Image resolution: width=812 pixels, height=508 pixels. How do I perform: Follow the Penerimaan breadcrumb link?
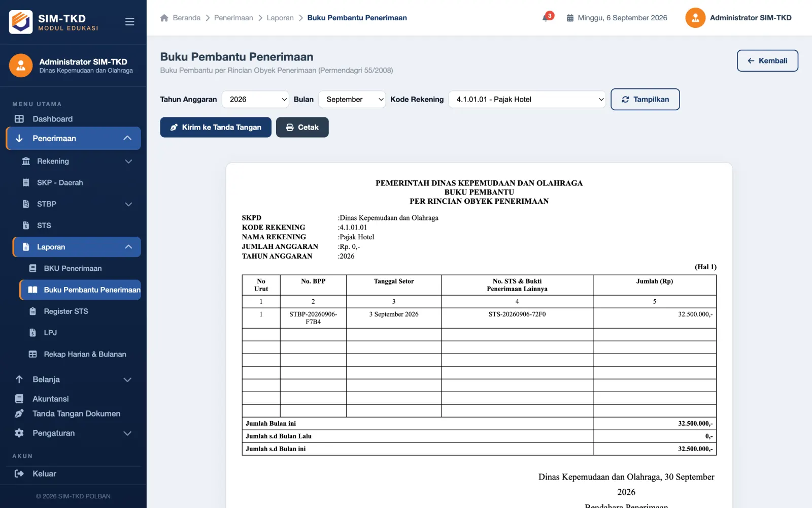[x=233, y=18]
